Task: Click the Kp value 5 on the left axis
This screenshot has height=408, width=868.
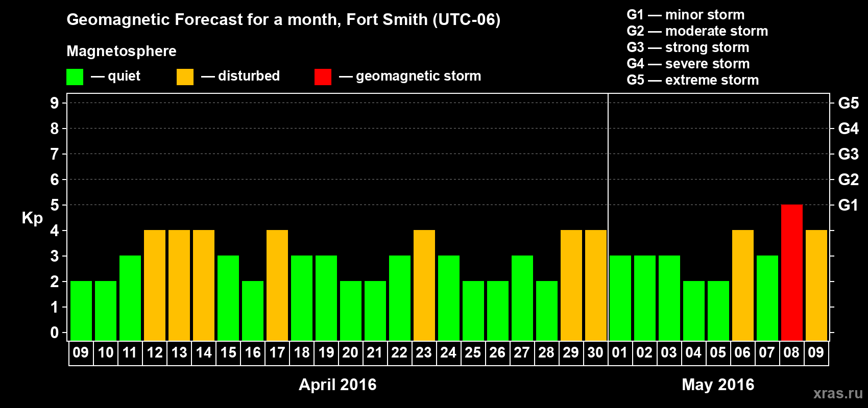Action: tap(55, 205)
